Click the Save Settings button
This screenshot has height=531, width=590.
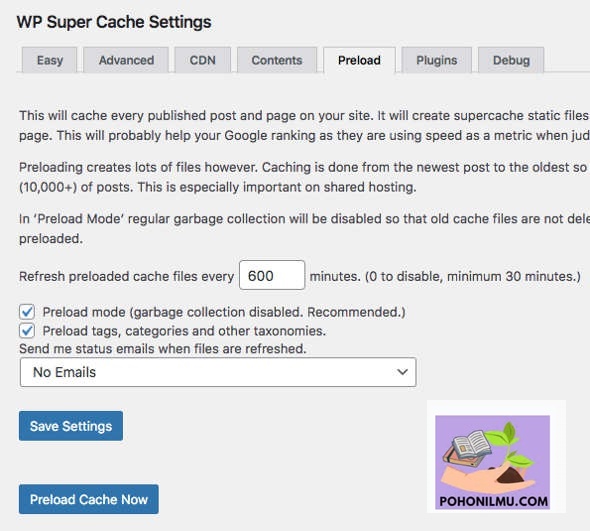coord(71,426)
